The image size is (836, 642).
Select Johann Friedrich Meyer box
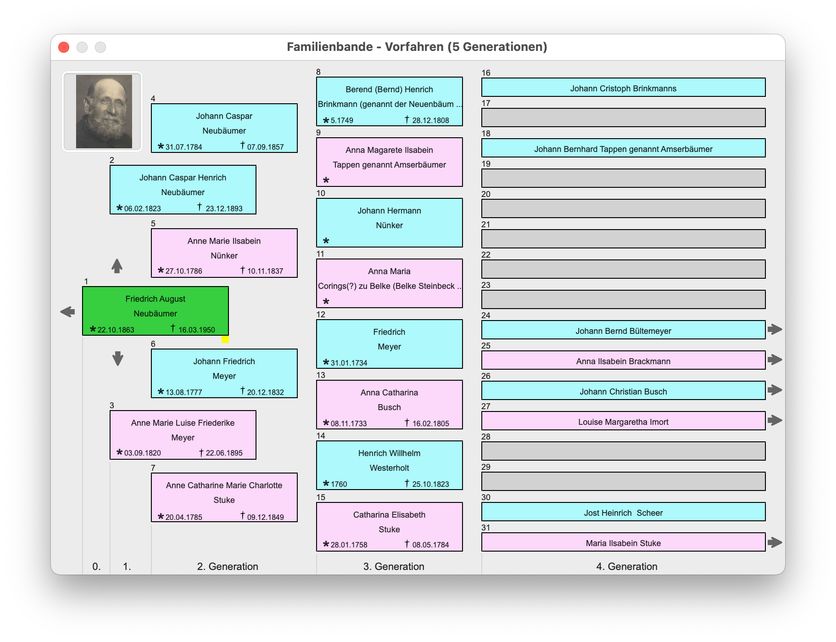click(224, 373)
